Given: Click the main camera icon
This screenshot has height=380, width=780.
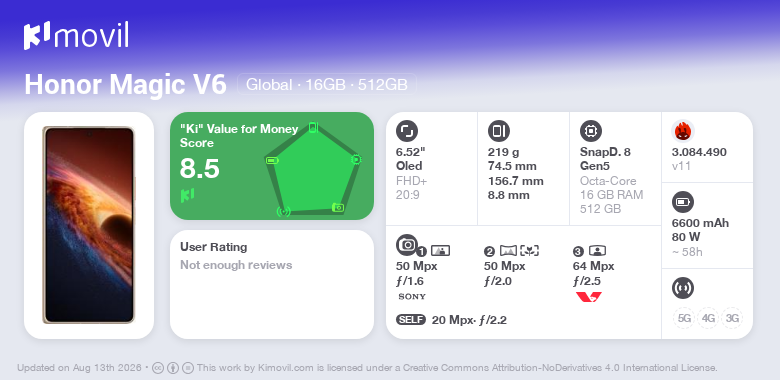Looking at the screenshot, I should (407, 244).
